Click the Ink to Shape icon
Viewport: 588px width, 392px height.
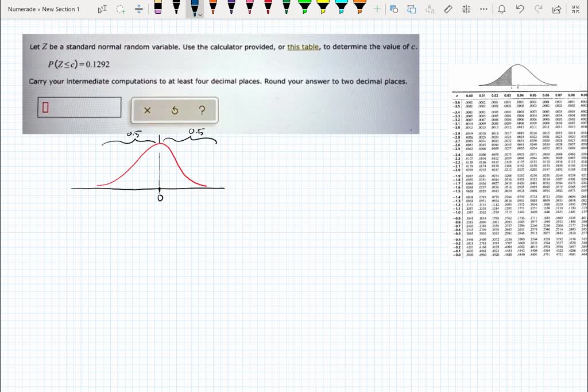tap(394, 9)
